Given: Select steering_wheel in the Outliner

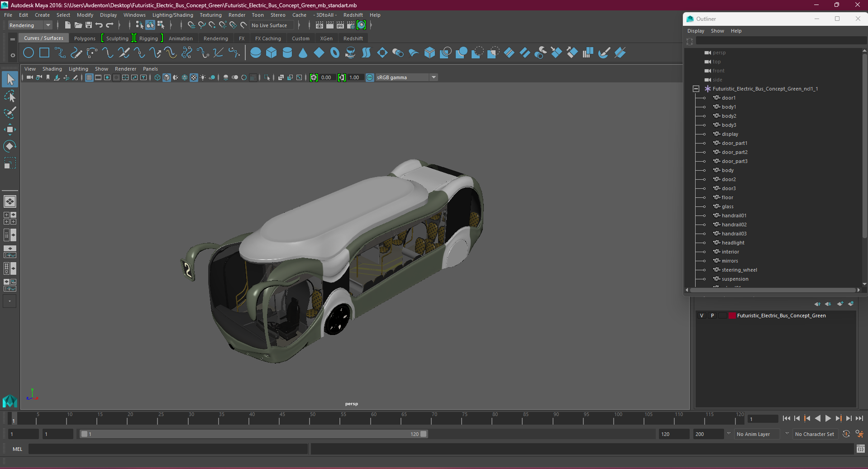Looking at the screenshot, I should tap(739, 270).
